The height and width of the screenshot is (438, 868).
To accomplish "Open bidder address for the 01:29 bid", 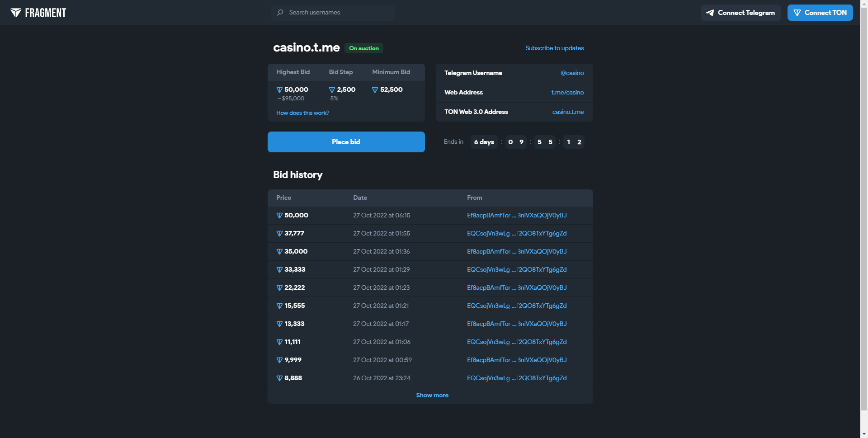I will click(x=517, y=270).
